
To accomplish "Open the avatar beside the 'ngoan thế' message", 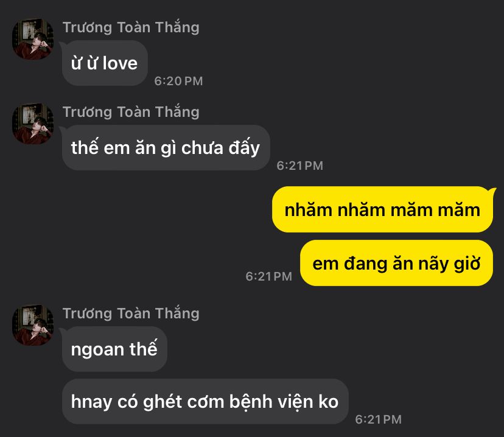I will point(33,325).
